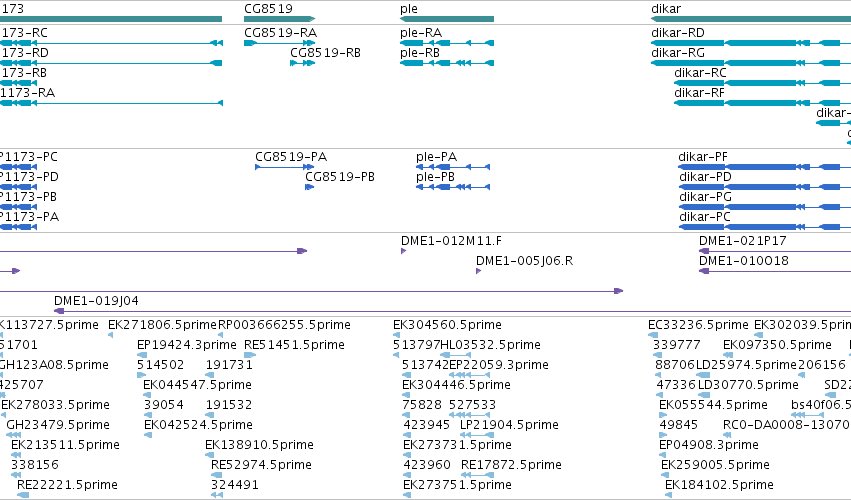Click the 514502 feature label
851x500 pixels.
[x=161, y=365]
